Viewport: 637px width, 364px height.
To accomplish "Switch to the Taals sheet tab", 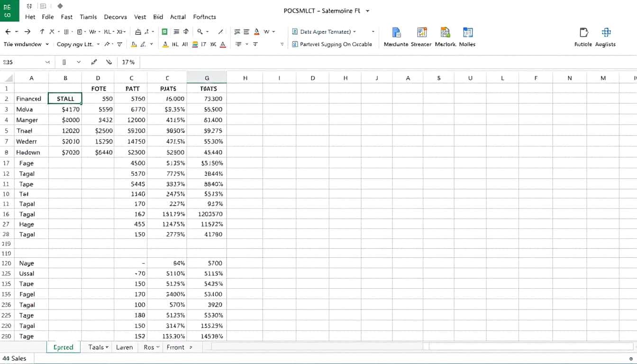I will 99,347.
